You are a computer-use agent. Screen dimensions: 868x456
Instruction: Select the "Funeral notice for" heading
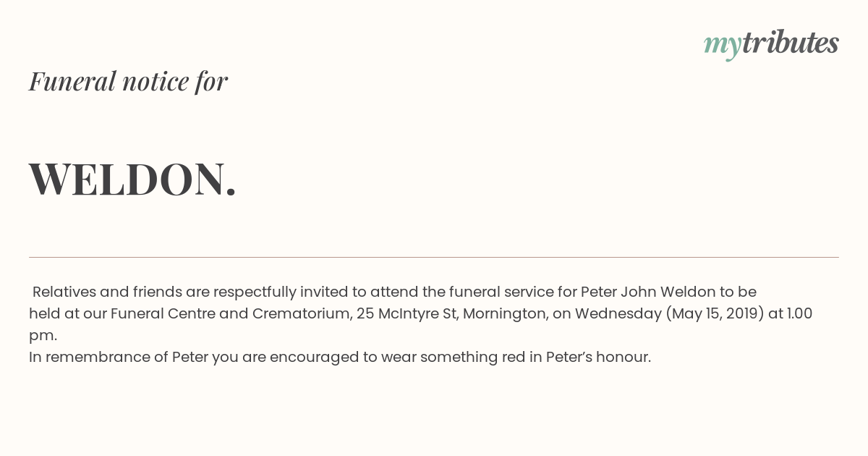[128, 81]
